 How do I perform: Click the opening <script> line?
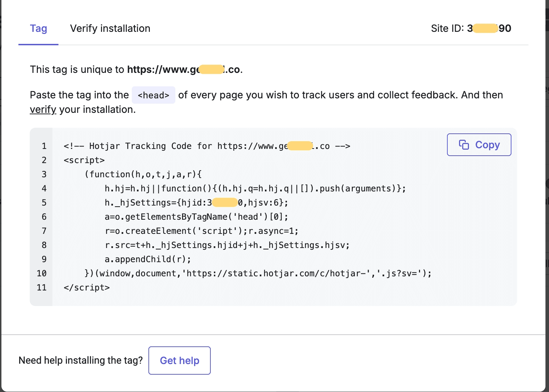84,160
